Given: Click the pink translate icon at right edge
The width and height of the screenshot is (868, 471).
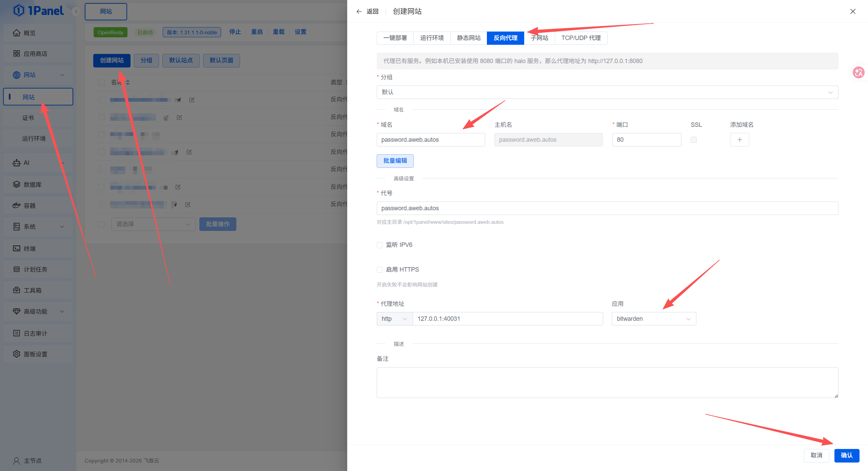Looking at the screenshot, I should pyautogui.click(x=859, y=72).
